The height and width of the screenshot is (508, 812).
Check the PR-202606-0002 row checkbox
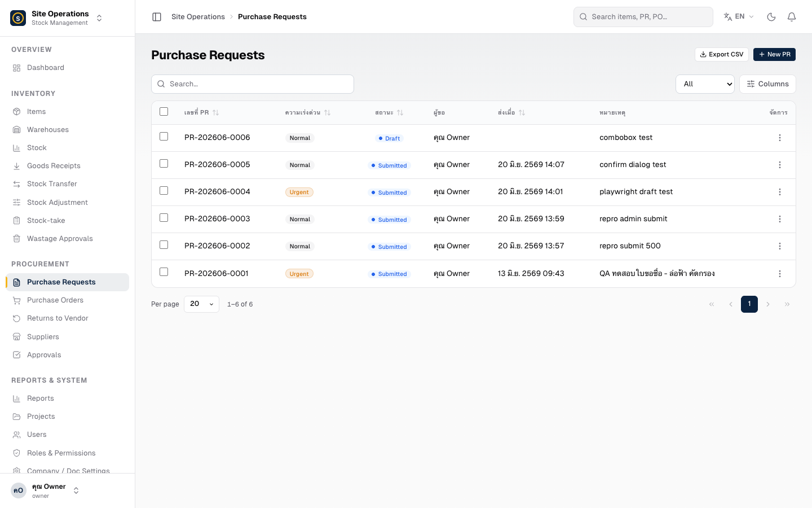[x=164, y=245]
